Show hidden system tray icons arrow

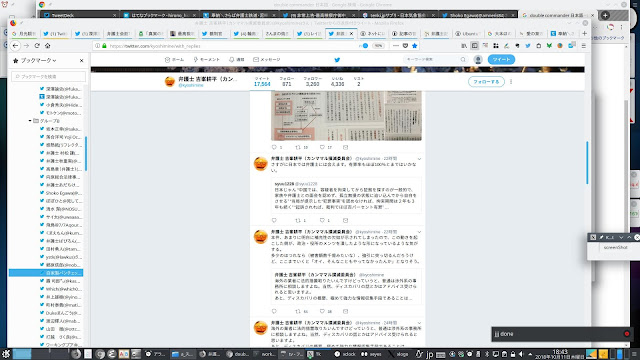[x=530, y=354]
